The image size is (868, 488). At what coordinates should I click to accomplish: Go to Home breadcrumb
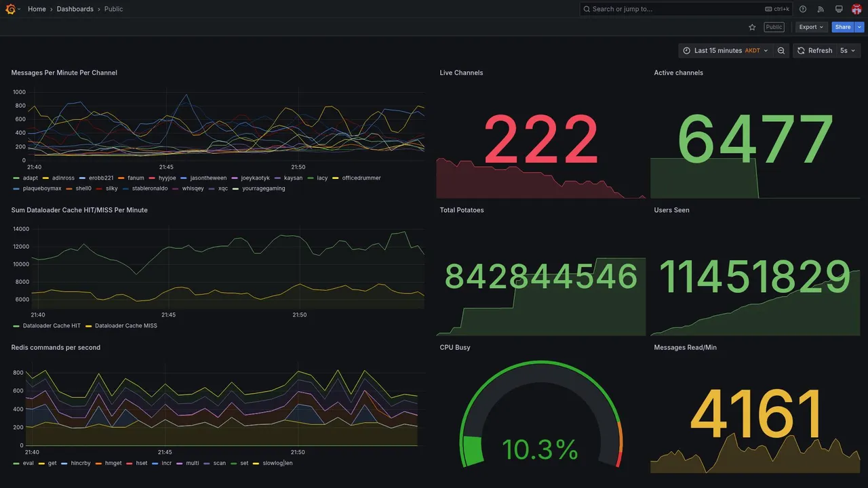[x=37, y=9]
